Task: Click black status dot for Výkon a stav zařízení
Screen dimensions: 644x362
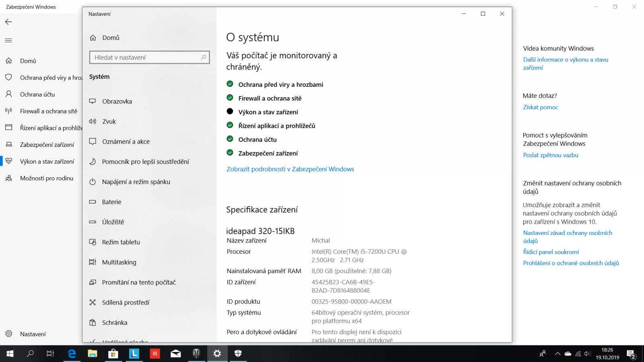Action: pyautogui.click(x=230, y=111)
